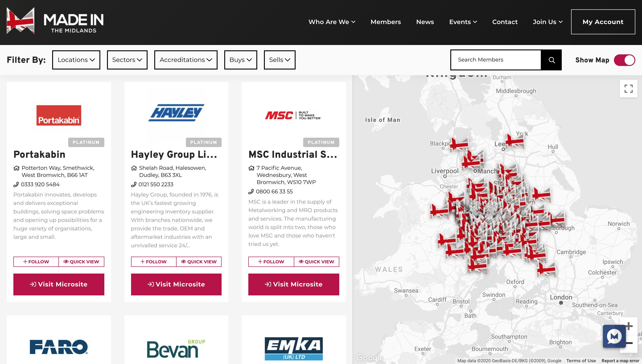The height and width of the screenshot is (364, 642).
Task: Open the Sells filter dropdown
Action: pos(280,60)
